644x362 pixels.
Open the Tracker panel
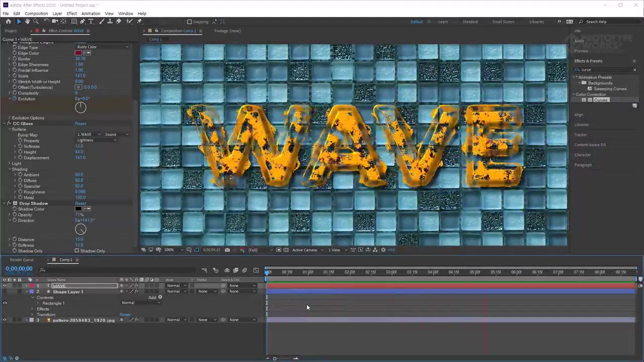click(581, 134)
